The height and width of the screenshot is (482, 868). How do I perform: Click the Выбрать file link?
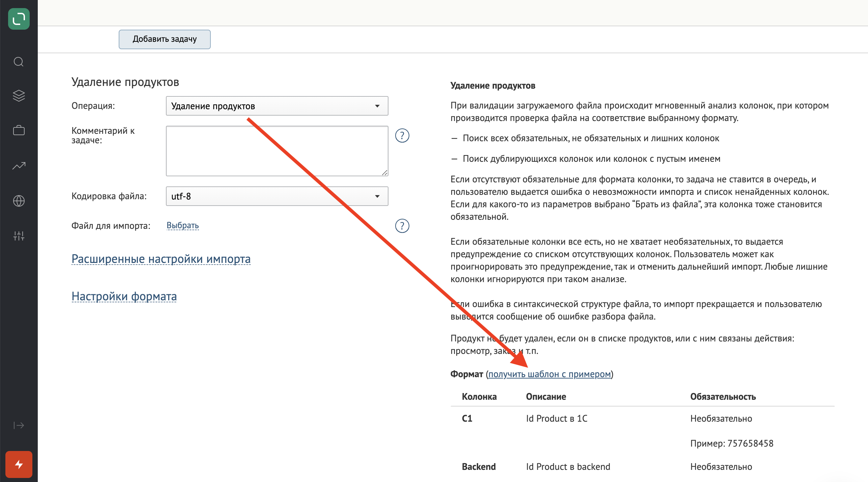point(182,225)
